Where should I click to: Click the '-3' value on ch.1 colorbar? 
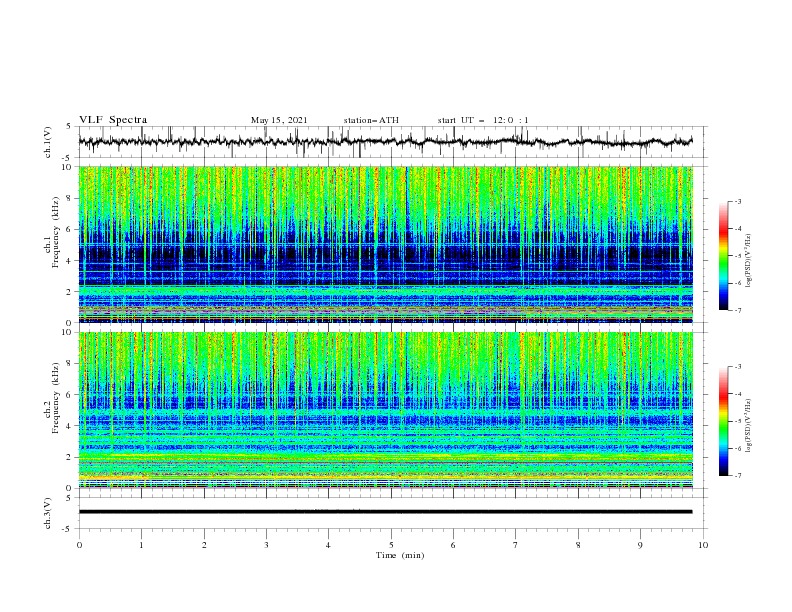pos(737,201)
